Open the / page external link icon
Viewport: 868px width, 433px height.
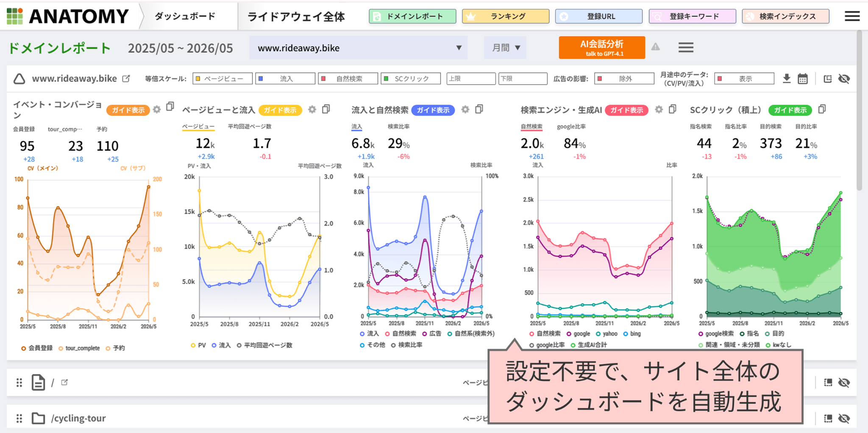tap(64, 382)
